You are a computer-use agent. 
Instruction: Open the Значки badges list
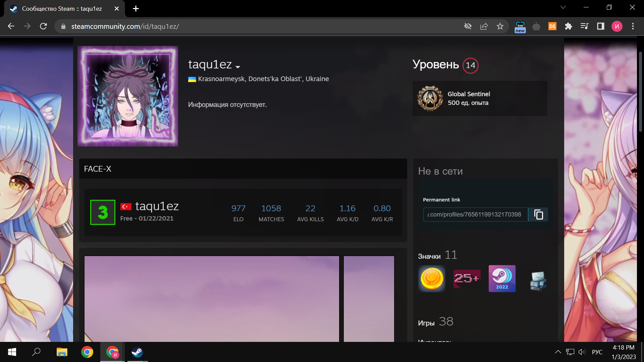(437, 255)
